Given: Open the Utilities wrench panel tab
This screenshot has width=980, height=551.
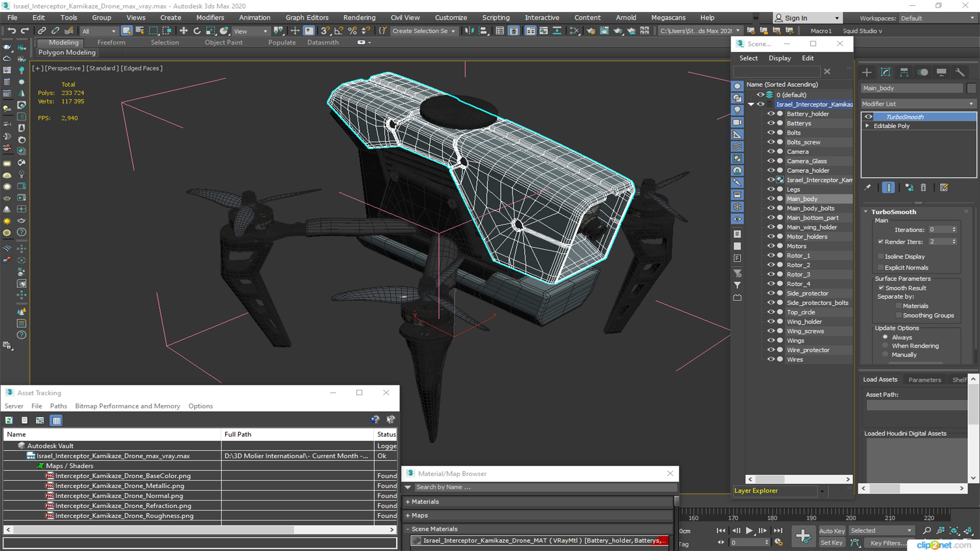Looking at the screenshot, I should click(960, 72).
